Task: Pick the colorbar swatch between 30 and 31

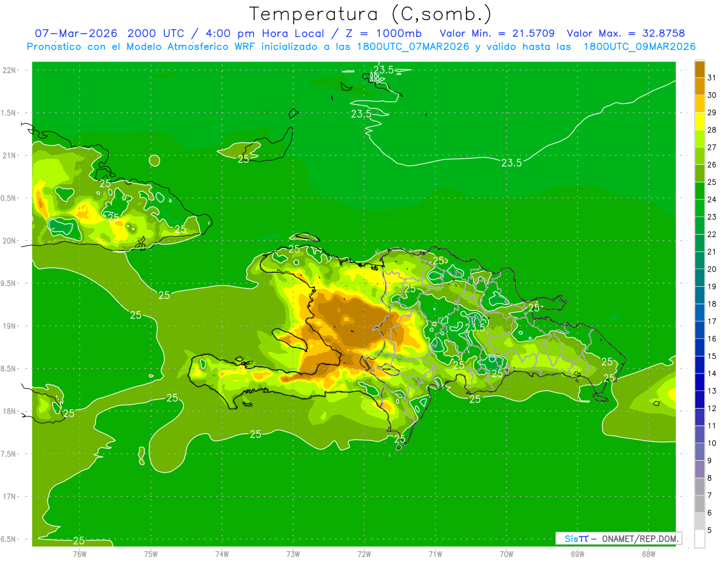Action: tap(699, 87)
